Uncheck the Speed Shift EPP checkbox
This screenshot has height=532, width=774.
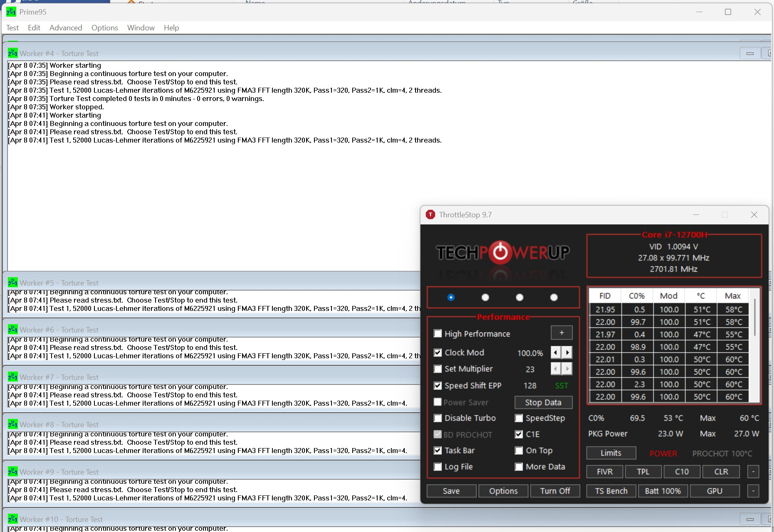point(438,385)
